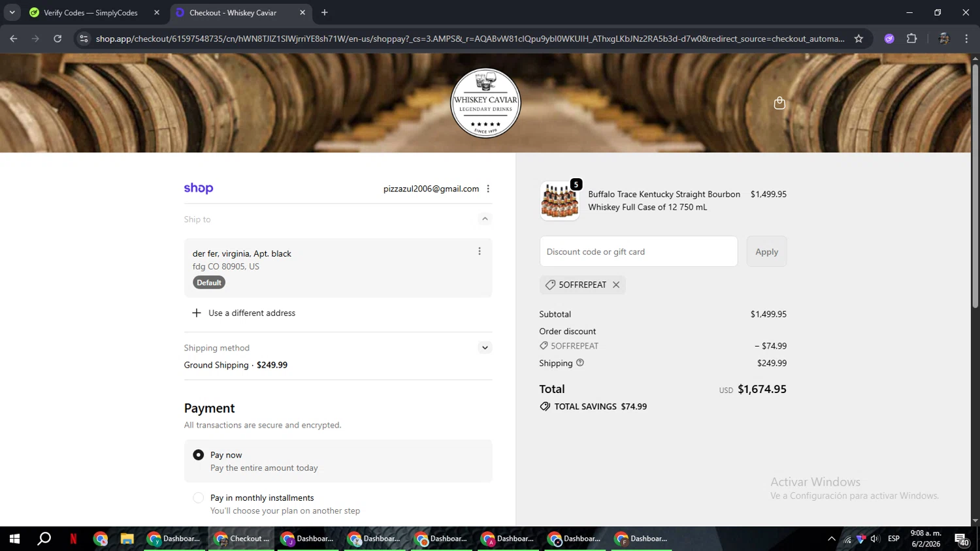The image size is (980, 551).
Task: Go back to the previous browser page
Action: pyautogui.click(x=14, y=39)
